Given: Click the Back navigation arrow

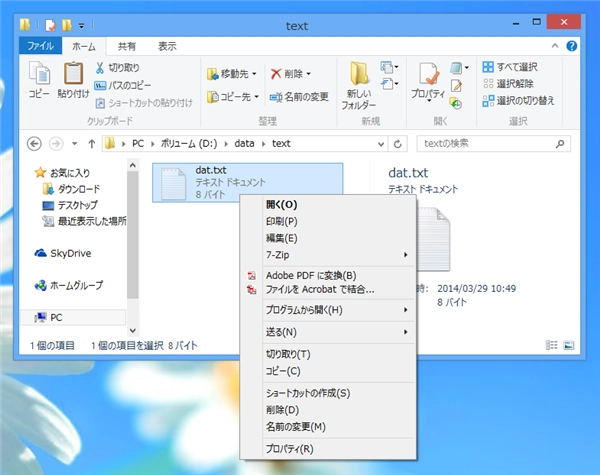Looking at the screenshot, I should [34, 144].
